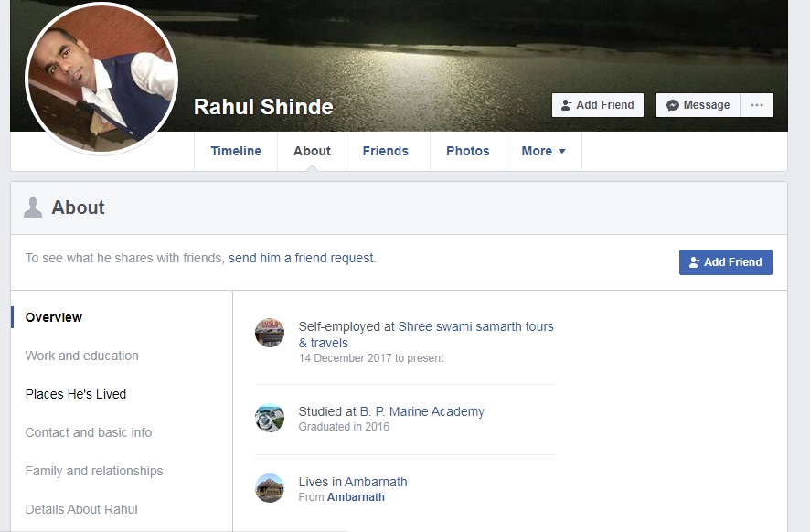Screen dimensions: 810x532
Task: Expand the More dropdown in profile tabs
Action: (x=543, y=152)
